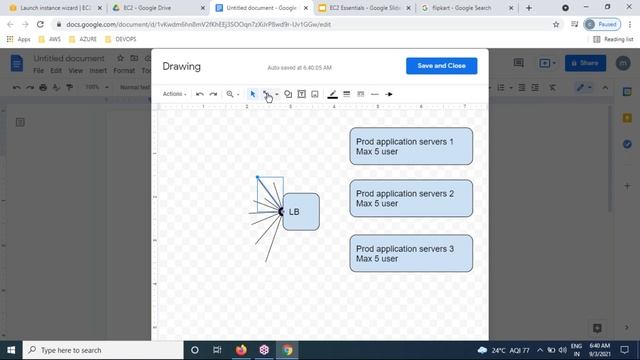
Task: Undo last action in Drawing dialog
Action: pyautogui.click(x=200, y=94)
